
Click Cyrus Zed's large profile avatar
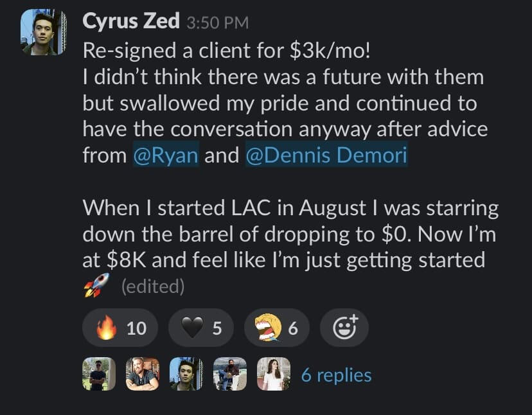(x=43, y=32)
